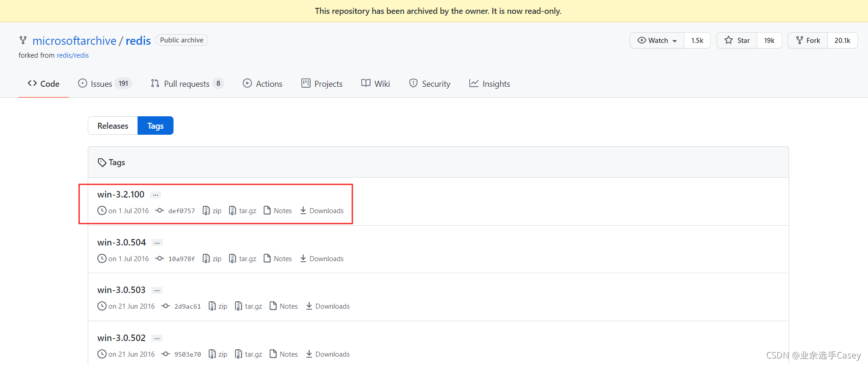Click the Downloads arrow icon for win-3.0.504
Viewport: 868px width, 365px height.
tap(303, 258)
